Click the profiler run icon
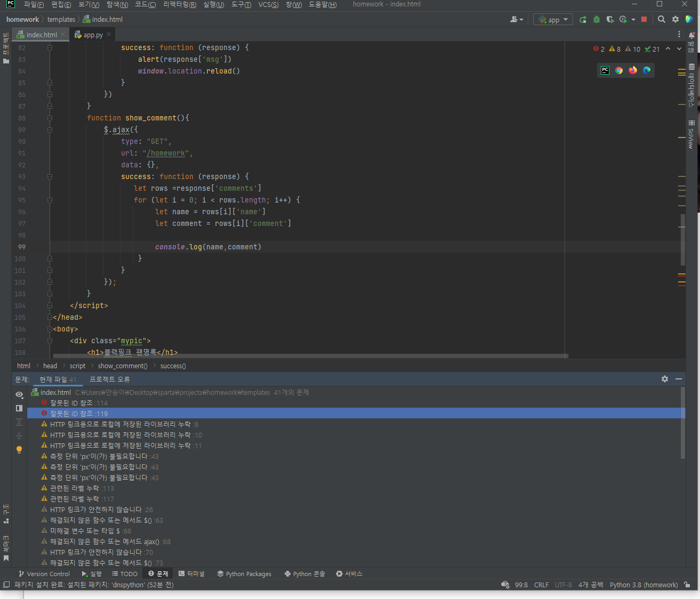Viewport: 700px width, 599px height. tap(623, 20)
